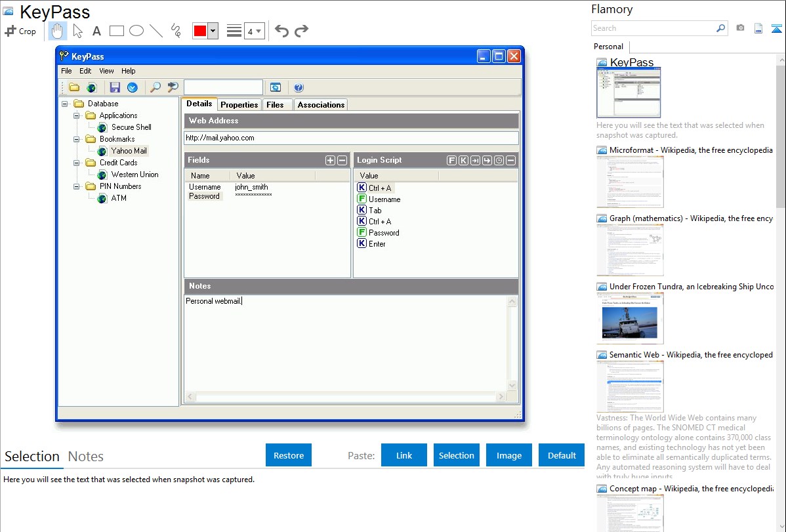Click the clock delay icon in Login Script header

499,161
